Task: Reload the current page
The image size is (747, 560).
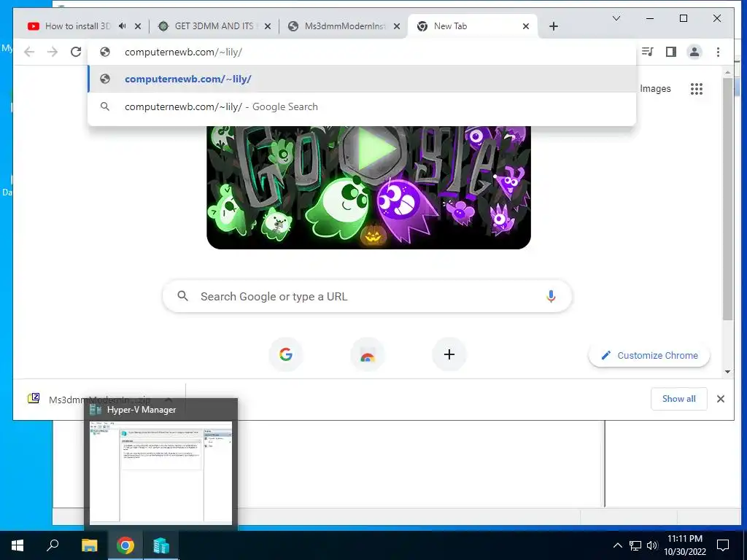Action: pyautogui.click(x=76, y=52)
